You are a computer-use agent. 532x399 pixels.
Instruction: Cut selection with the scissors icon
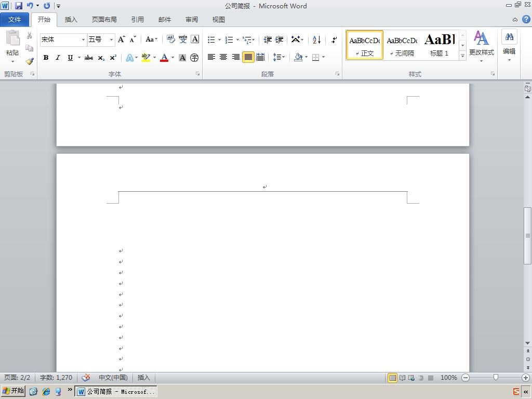pyautogui.click(x=30, y=35)
